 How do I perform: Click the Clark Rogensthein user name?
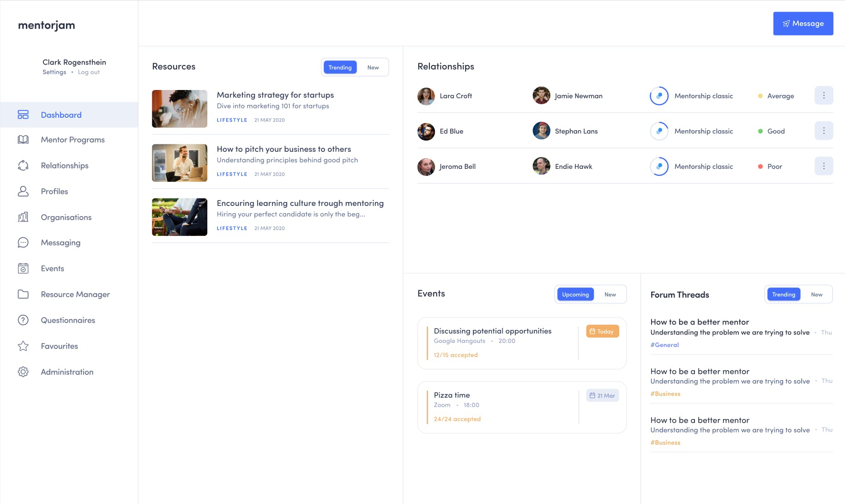point(74,62)
